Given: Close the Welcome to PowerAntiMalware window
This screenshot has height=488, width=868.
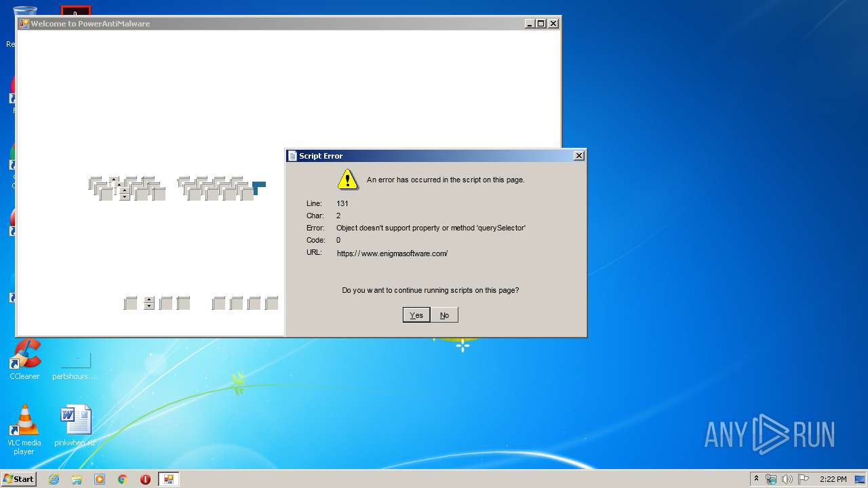Looking at the screenshot, I should click(553, 24).
